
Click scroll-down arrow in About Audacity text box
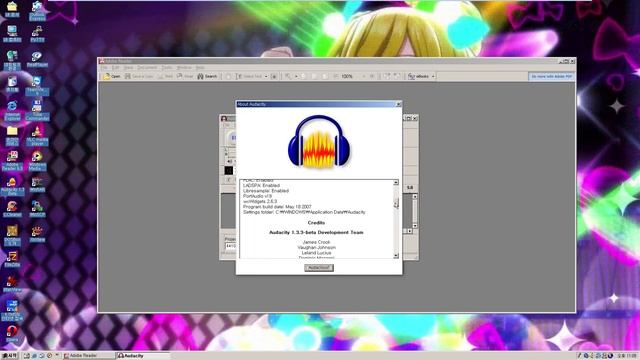(396, 256)
